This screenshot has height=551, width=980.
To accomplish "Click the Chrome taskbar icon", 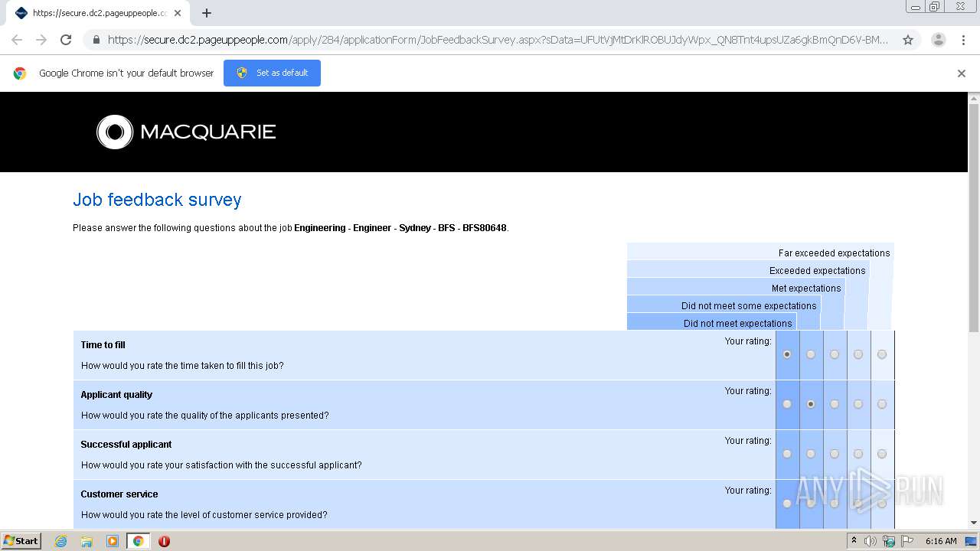I will [x=139, y=541].
